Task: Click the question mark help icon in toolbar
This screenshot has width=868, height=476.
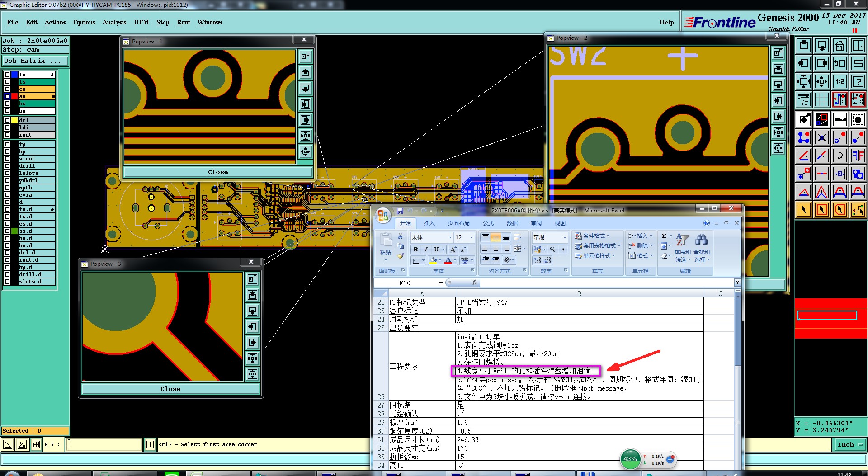Action: point(858,81)
